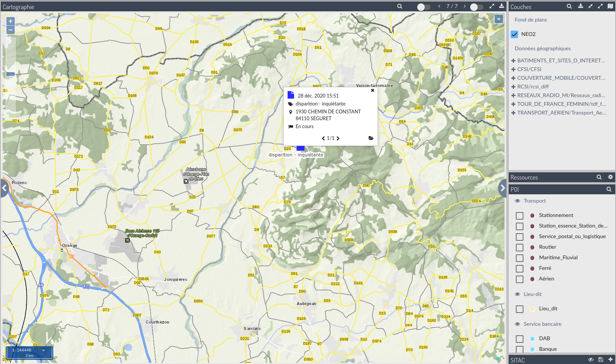The width and height of the screenshot is (616, 364).
Task: Uncheck the NEO2 basemap checkbox
Action: click(x=514, y=34)
